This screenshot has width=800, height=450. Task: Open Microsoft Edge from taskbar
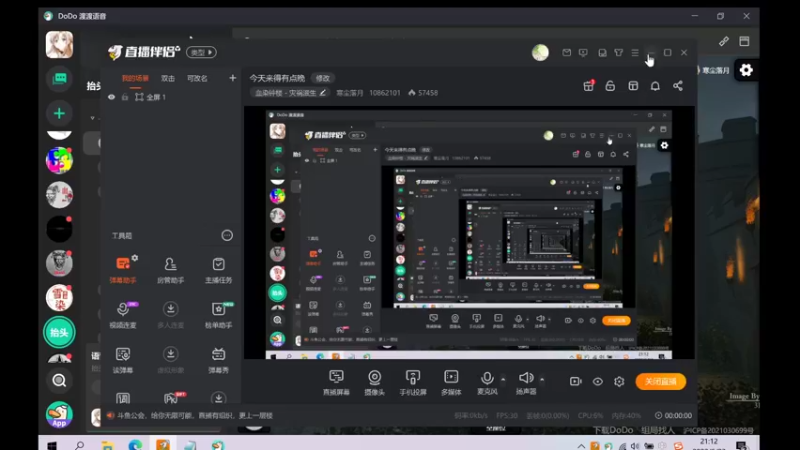click(135, 445)
